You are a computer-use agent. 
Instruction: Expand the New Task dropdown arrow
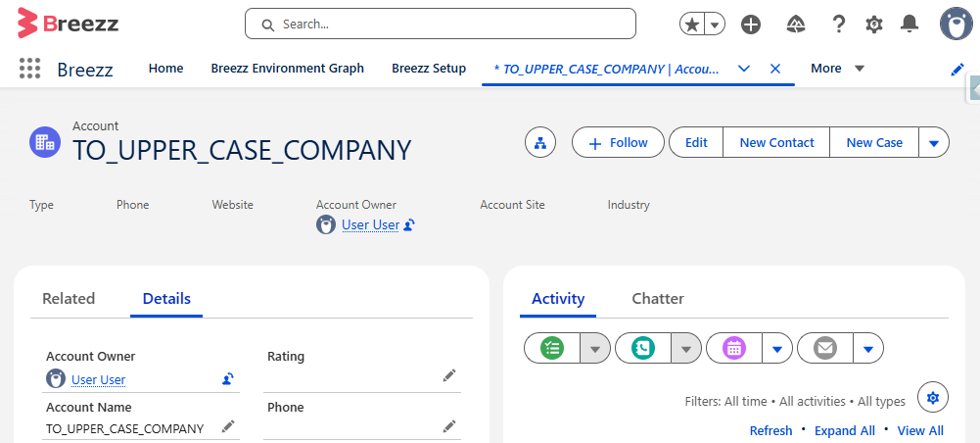pos(595,349)
